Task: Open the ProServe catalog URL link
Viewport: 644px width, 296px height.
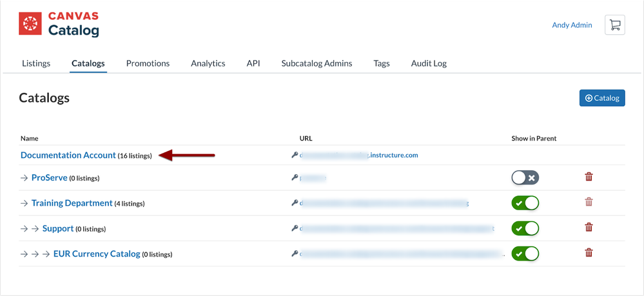Action: click(x=313, y=178)
